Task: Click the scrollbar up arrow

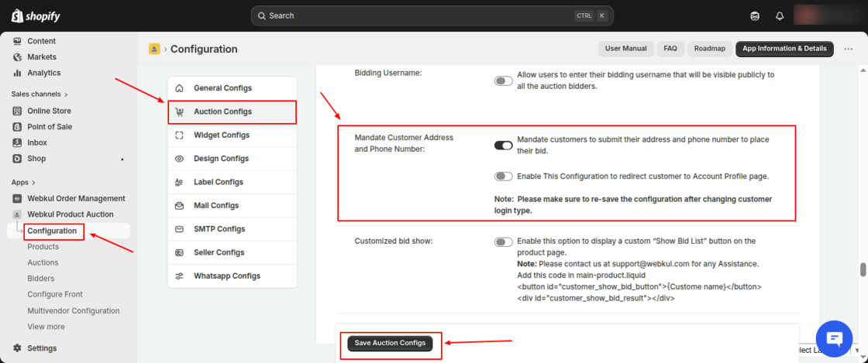Action: (863, 70)
